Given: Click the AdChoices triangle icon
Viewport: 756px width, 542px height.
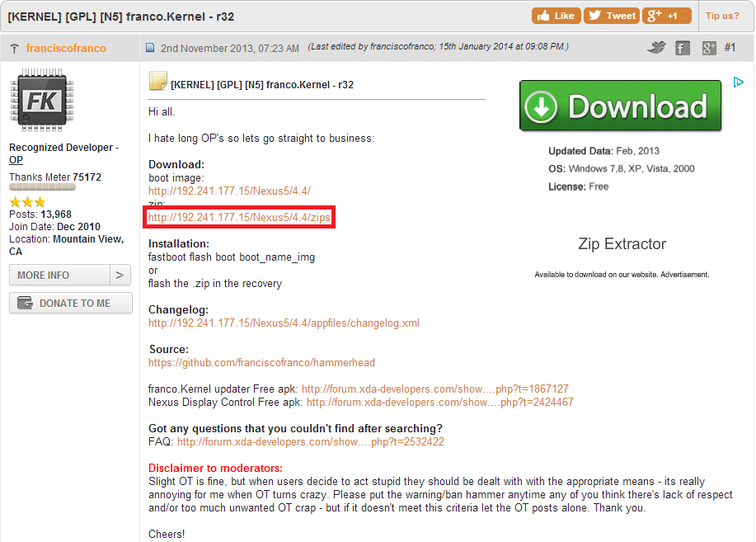Looking at the screenshot, I should click(738, 82).
